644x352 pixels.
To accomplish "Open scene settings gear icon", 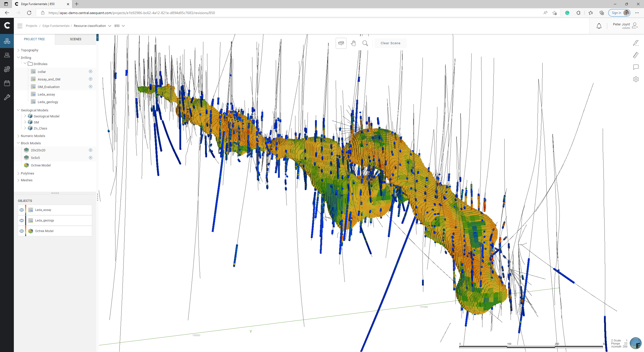I will point(636,79).
